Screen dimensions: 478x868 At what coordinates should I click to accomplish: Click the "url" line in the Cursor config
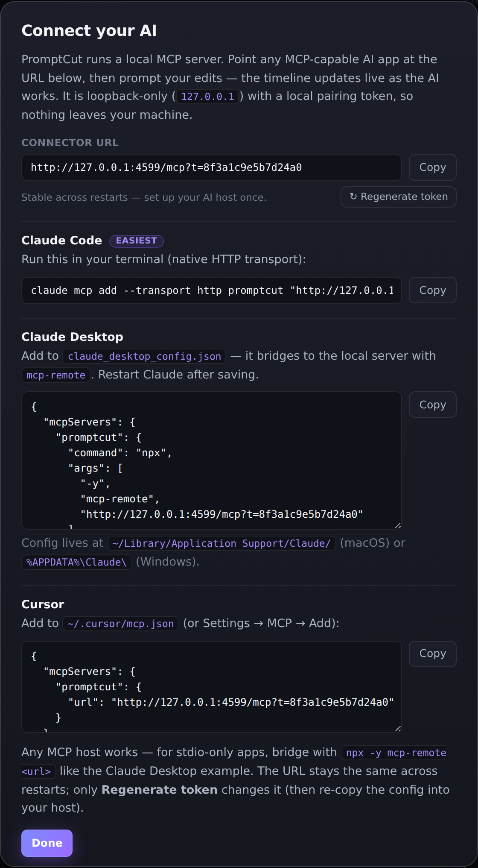[x=231, y=702]
